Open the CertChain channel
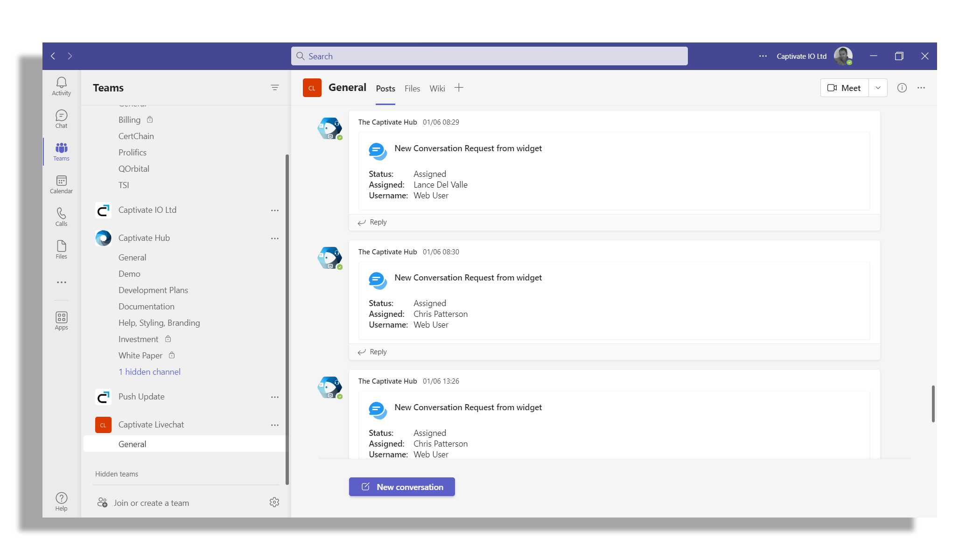The image size is (980, 560). 136,136
